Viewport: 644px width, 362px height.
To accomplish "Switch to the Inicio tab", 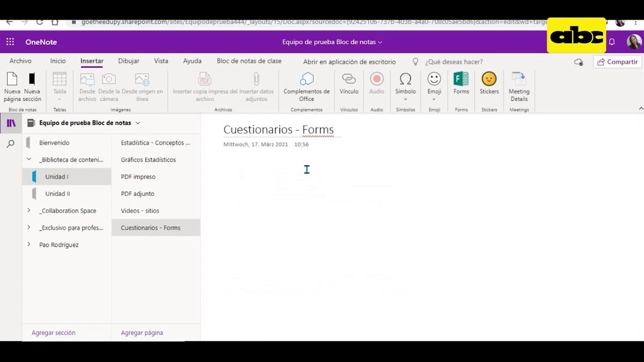I will [x=58, y=61].
